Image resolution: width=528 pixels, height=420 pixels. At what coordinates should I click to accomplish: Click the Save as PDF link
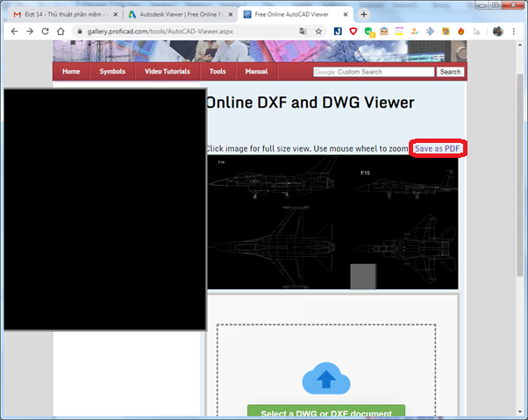[x=437, y=149]
